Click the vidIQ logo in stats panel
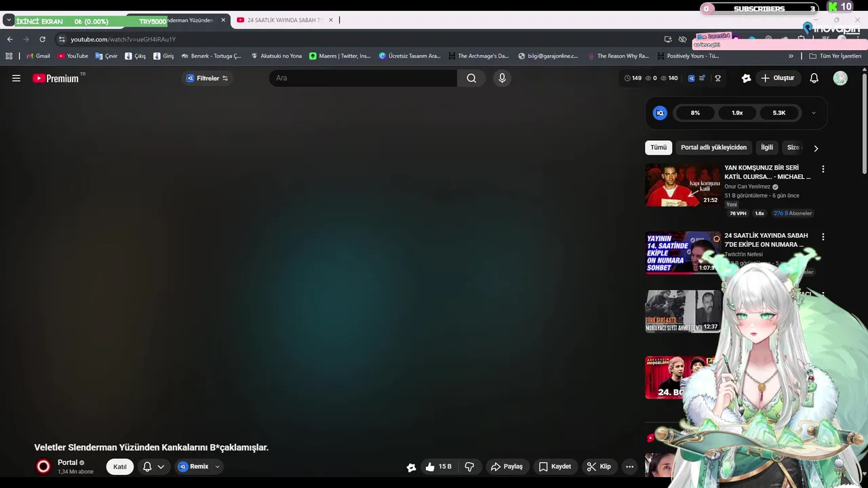The image size is (868, 488). 660,113
